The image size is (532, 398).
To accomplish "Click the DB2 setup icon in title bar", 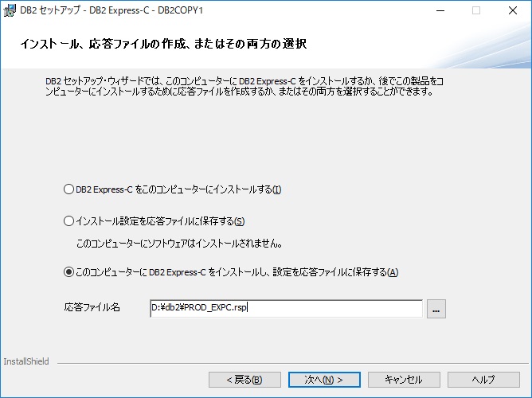I will click(10, 10).
